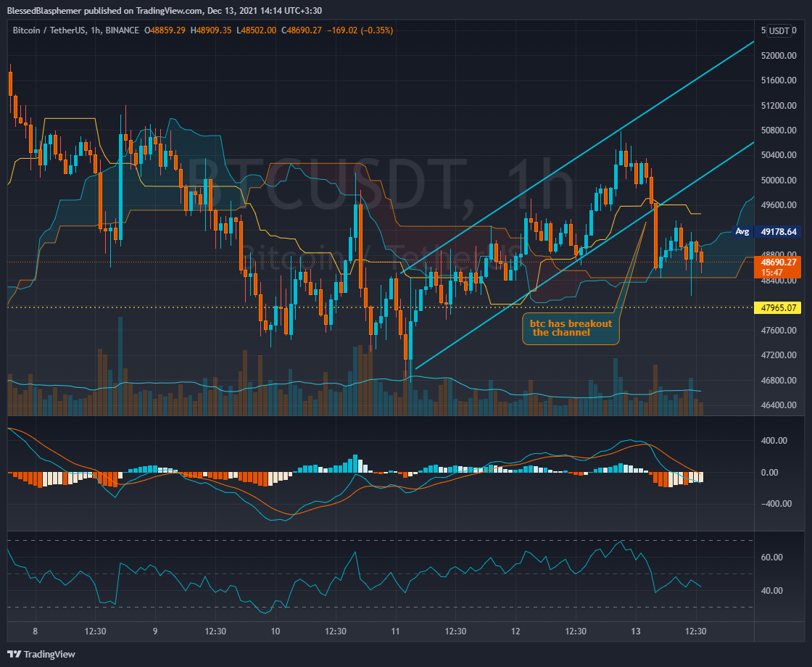Click the change value −169.02 (−0.35%)
Screen dimensions: 812x667
tap(360, 30)
